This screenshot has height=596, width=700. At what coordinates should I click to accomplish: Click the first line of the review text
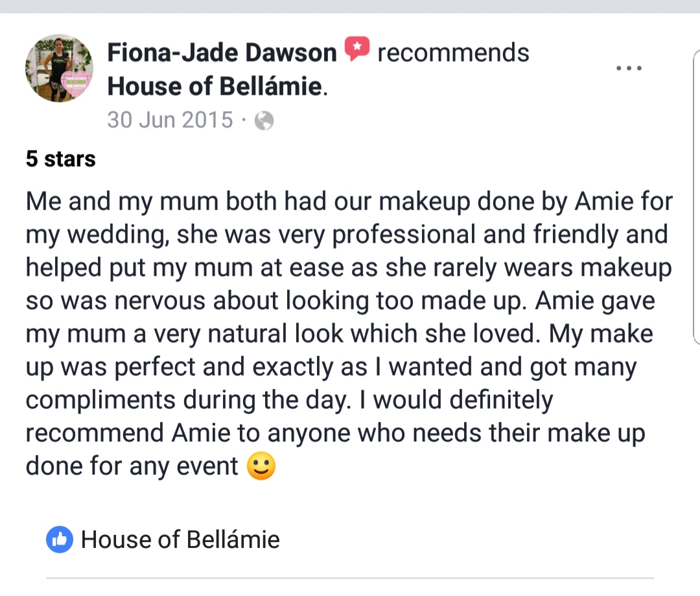pyautogui.click(x=349, y=202)
